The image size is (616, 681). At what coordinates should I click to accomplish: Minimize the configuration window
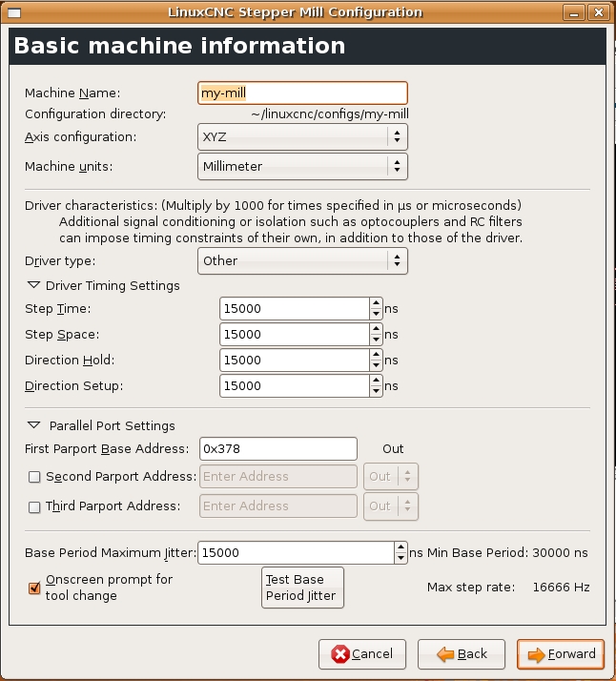pyautogui.click(x=574, y=12)
